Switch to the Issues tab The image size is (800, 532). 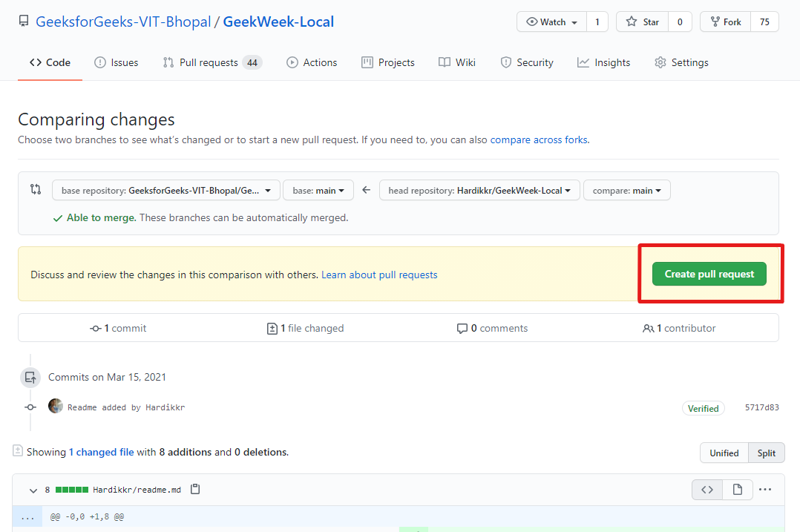click(x=117, y=62)
